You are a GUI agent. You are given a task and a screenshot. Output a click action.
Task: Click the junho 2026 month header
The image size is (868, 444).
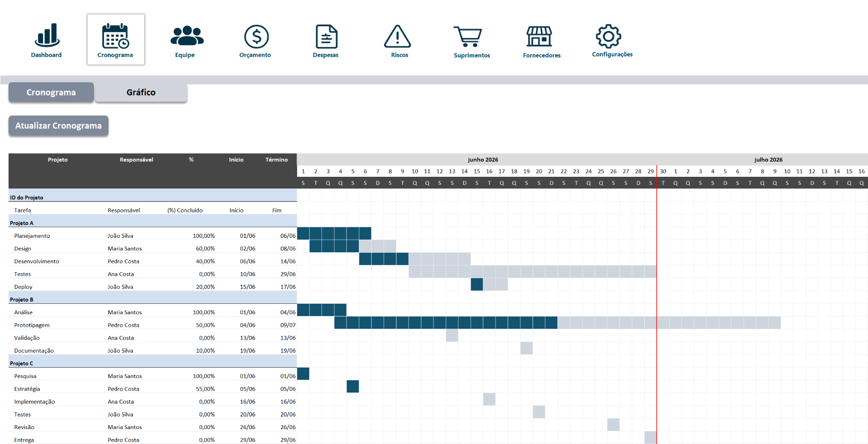click(483, 160)
